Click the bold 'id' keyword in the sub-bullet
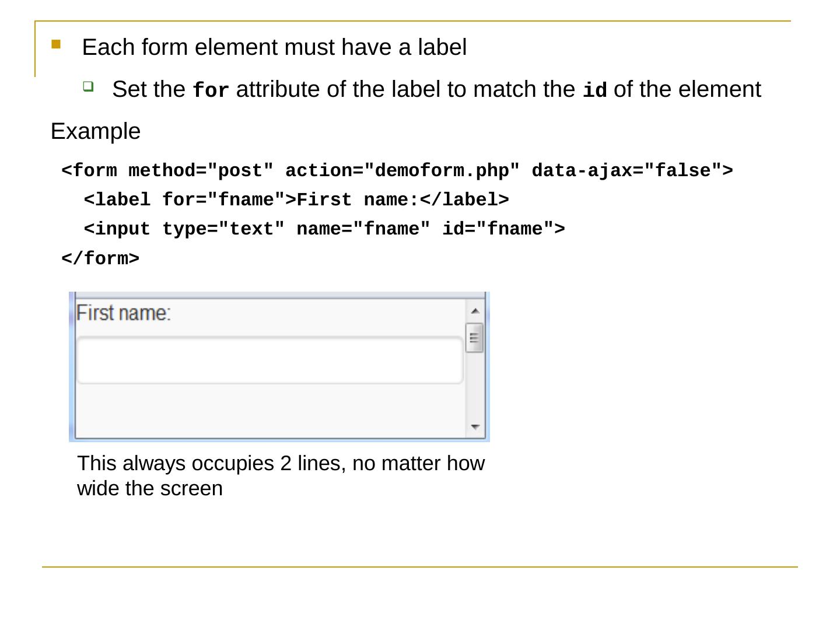 pyautogui.click(x=595, y=90)
